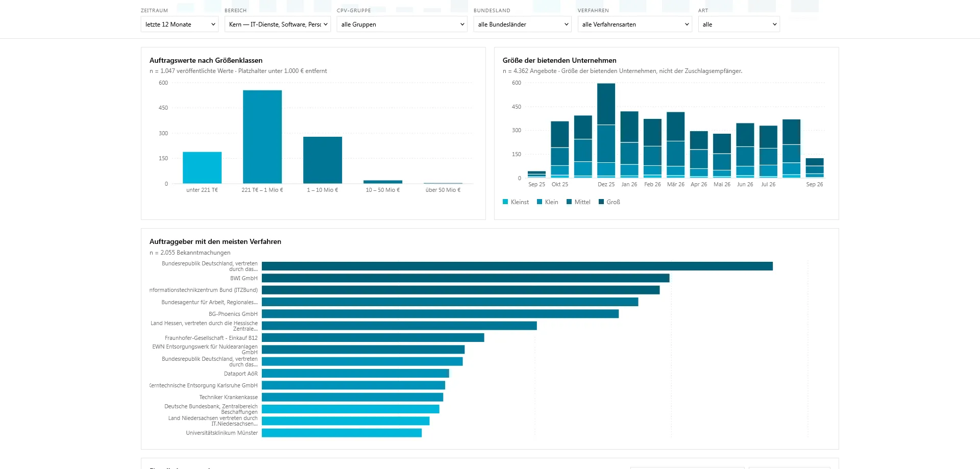Viewport: 980px width, 469px height.
Task: Click the Land Niedersachsen vertreten durch IT.Niedersachsen label
Action: pos(213,421)
